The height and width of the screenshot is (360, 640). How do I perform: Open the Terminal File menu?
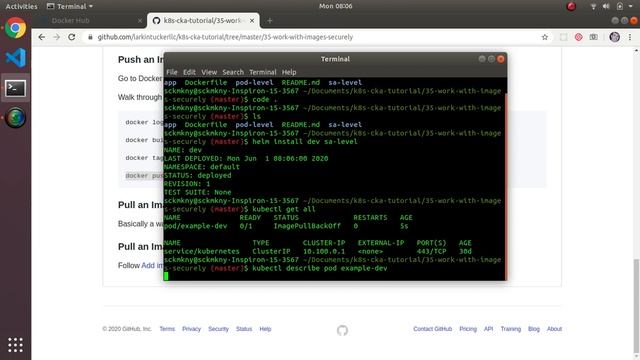click(x=171, y=72)
